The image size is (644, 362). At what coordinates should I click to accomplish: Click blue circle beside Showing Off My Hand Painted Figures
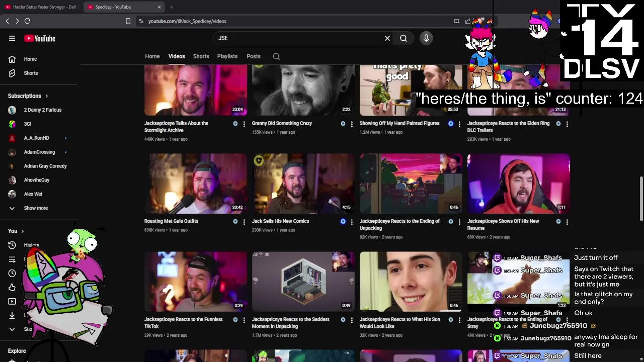pyautogui.click(x=451, y=124)
